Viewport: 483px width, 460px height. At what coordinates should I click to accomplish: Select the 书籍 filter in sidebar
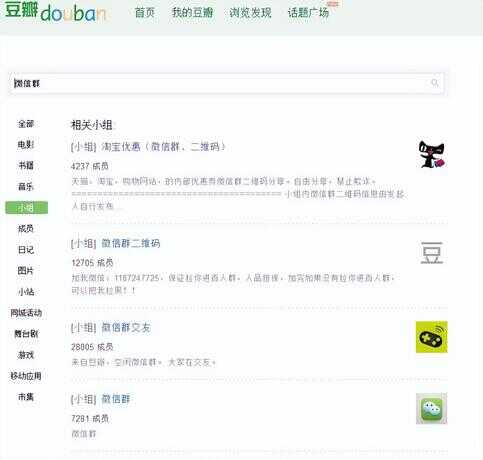pyautogui.click(x=26, y=166)
